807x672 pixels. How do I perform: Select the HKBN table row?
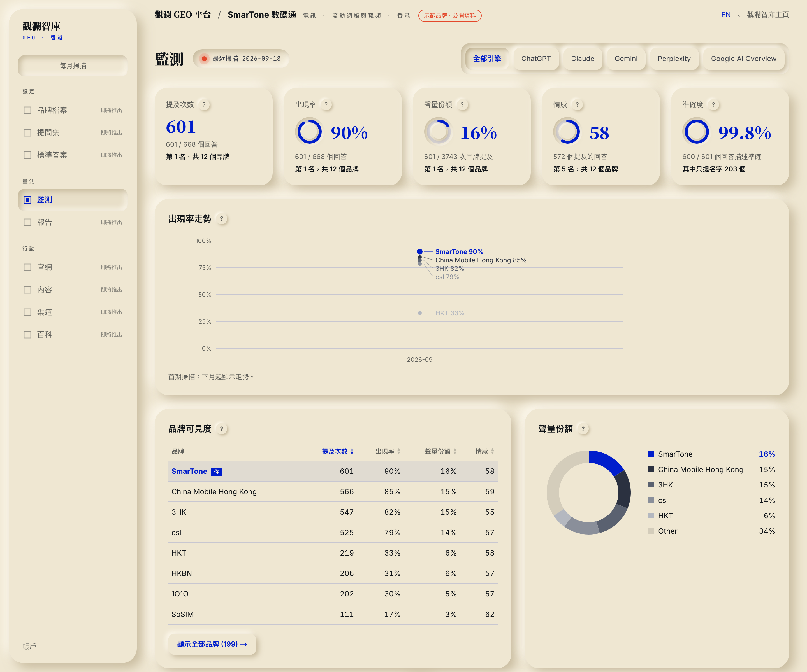click(333, 573)
